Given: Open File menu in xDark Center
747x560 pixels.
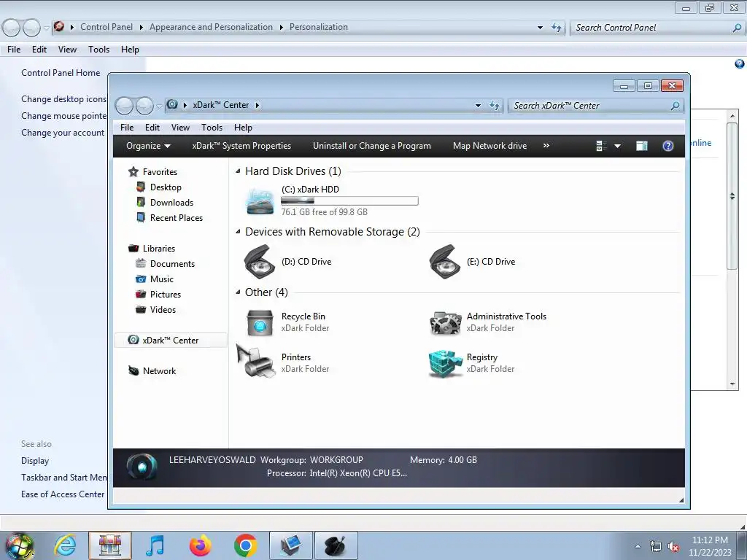Looking at the screenshot, I should (x=127, y=128).
